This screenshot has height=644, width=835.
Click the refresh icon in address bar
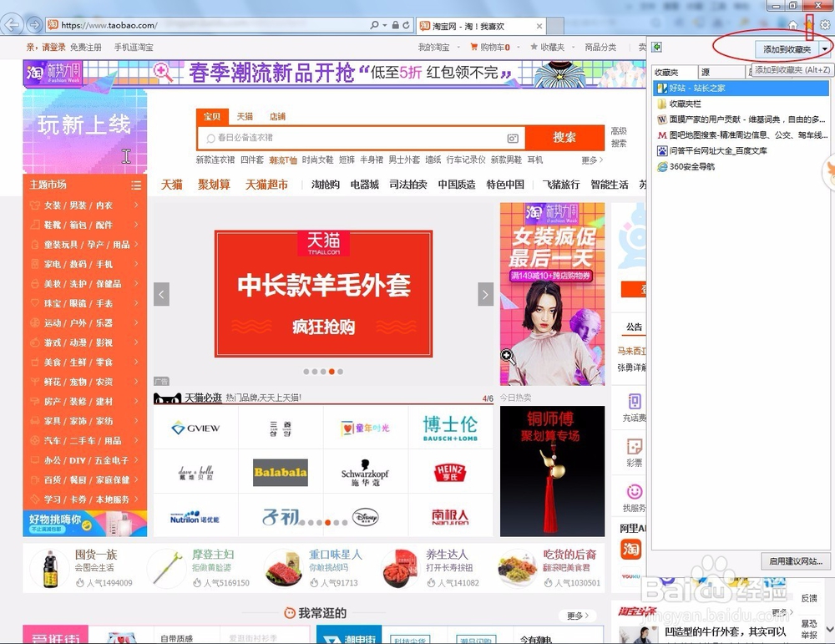[407, 25]
